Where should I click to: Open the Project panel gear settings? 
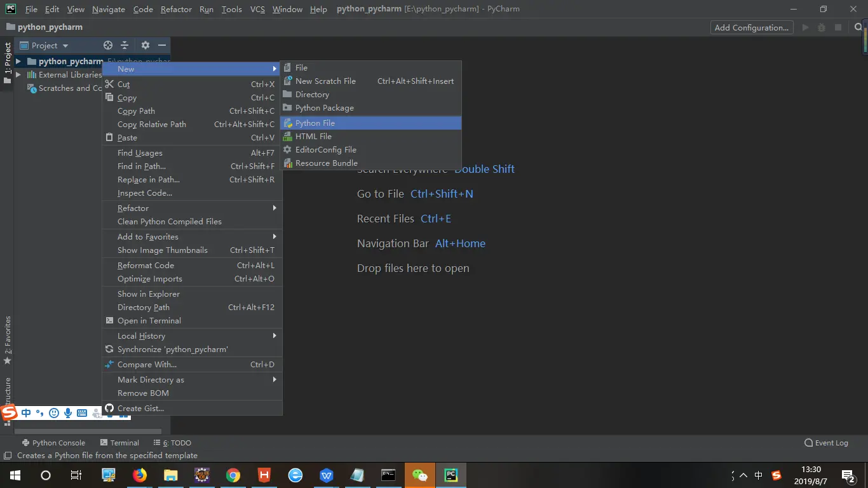146,45
